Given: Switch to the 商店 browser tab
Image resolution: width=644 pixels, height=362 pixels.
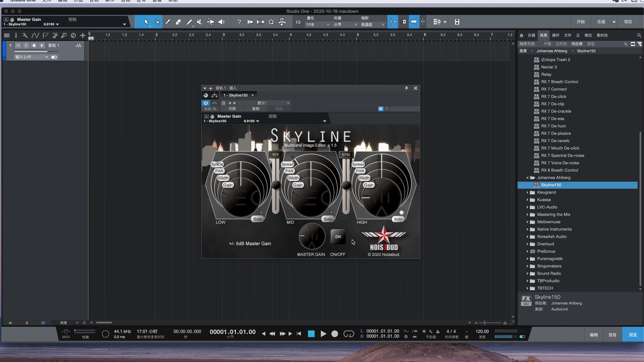Looking at the screenshot, I should (x=588, y=35).
